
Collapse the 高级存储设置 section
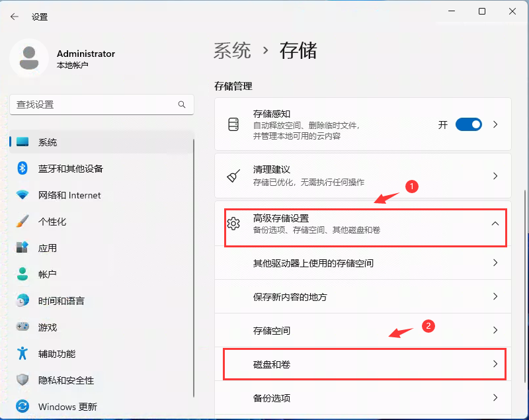click(495, 224)
